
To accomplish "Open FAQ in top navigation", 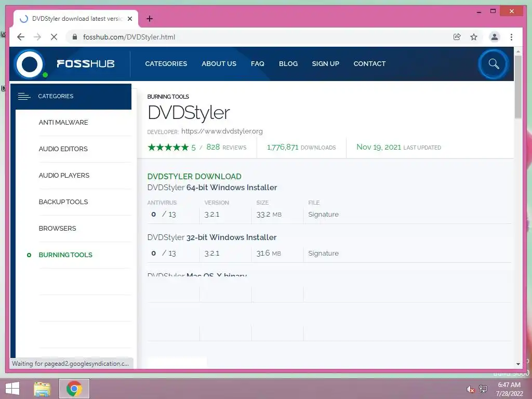I will click(258, 64).
